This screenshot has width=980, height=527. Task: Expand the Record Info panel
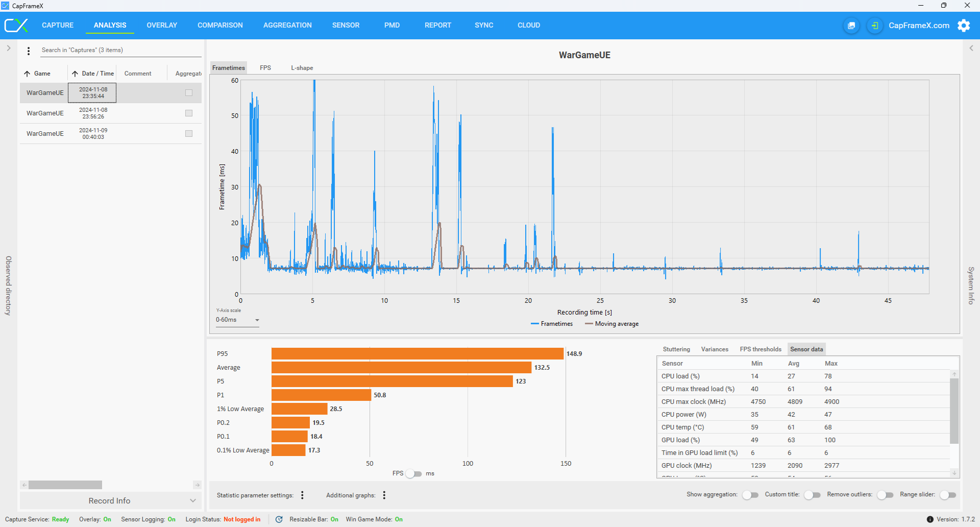[x=110, y=500]
